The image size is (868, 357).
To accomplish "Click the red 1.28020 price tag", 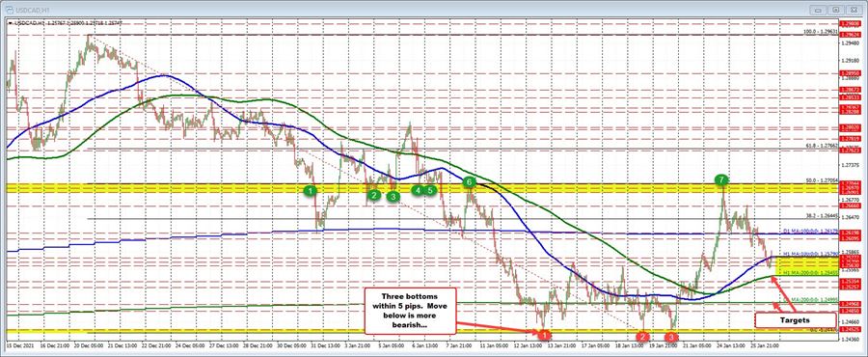I will 850,127.
